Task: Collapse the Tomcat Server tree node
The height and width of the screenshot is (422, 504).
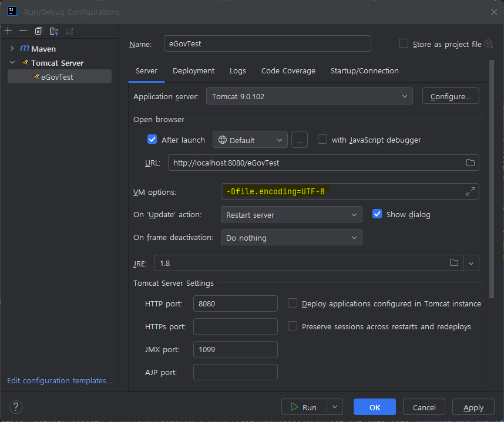Action: tap(12, 62)
